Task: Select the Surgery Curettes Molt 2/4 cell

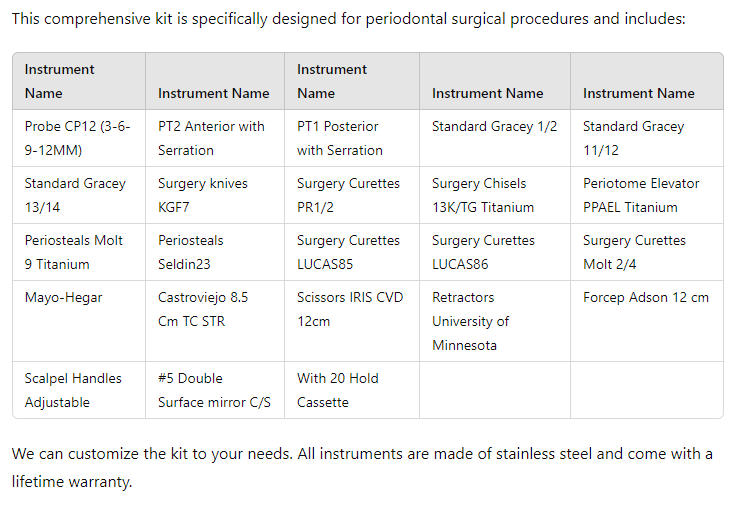Action: pyautogui.click(x=645, y=252)
